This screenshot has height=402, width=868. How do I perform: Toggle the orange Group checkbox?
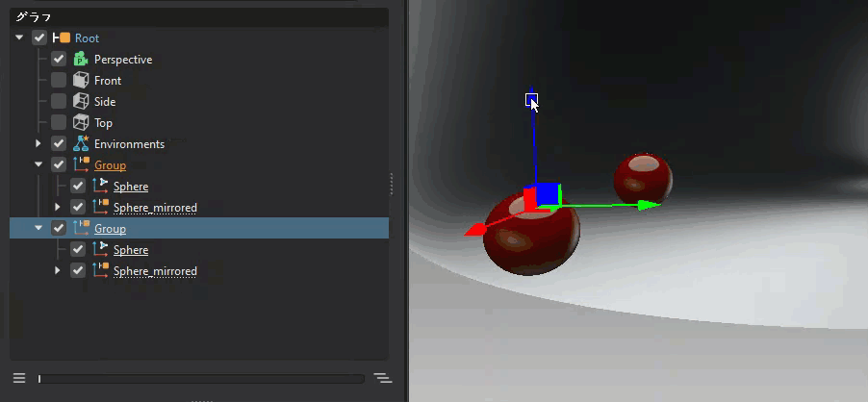(x=59, y=164)
